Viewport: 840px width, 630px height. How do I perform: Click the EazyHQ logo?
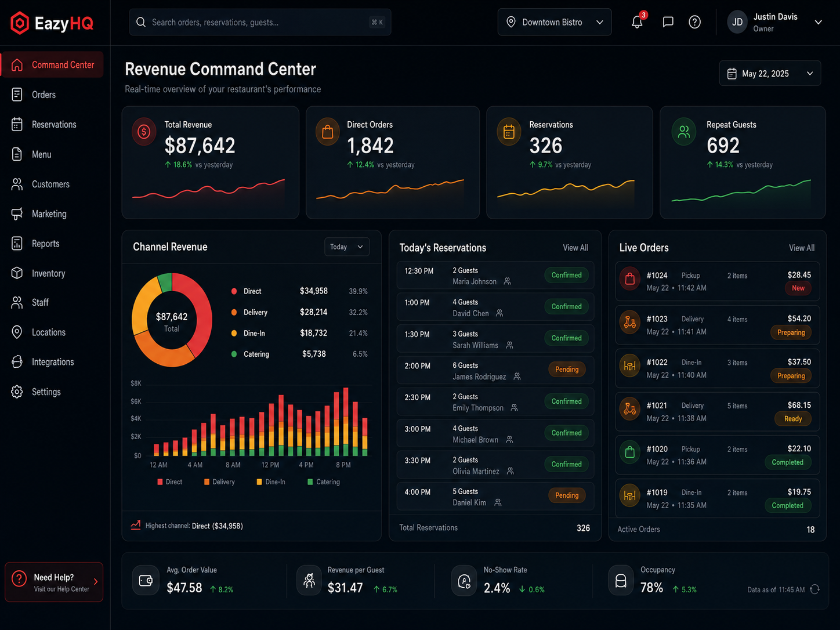click(52, 23)
